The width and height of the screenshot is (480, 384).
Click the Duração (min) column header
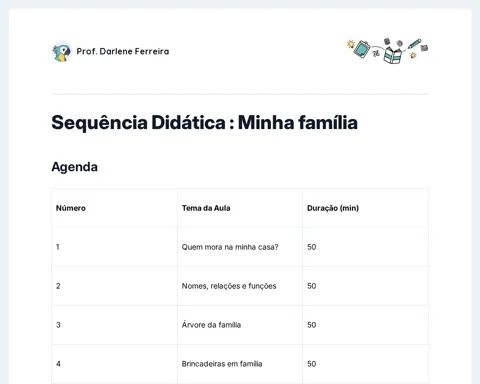pos(333,208)
